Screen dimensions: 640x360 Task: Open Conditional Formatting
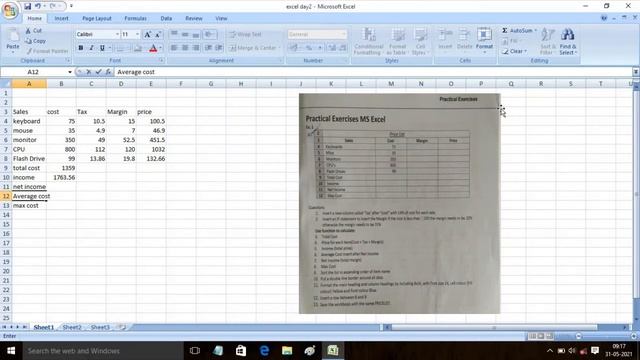coord(368,41)
